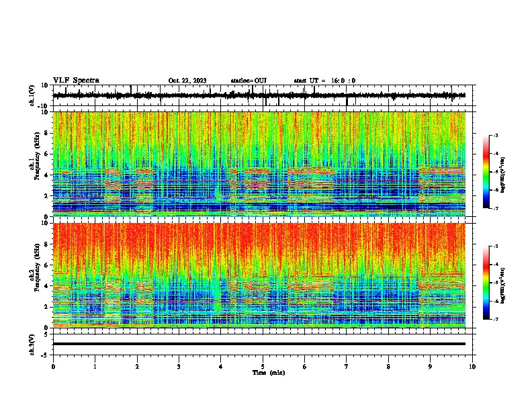
Task: Click inside the ch.2 spectrogram panel
Action: tap(259, 275)
